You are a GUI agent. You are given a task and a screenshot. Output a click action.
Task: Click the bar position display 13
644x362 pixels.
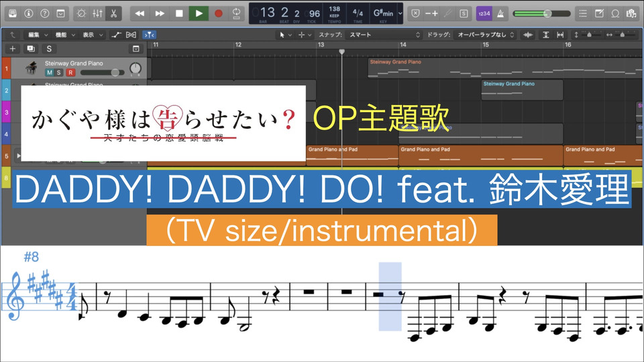[x=267, y=13]
